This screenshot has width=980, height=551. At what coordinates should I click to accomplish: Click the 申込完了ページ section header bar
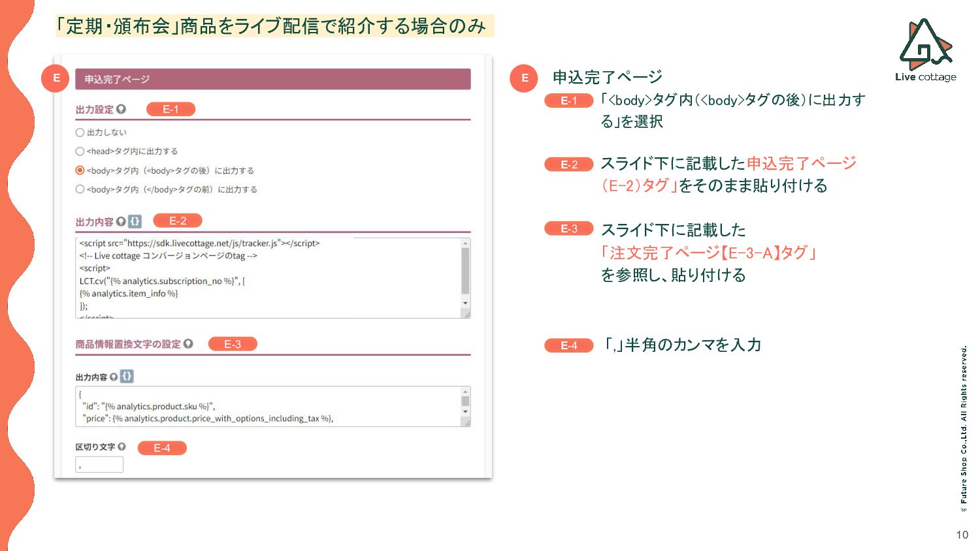pos(273,79)
